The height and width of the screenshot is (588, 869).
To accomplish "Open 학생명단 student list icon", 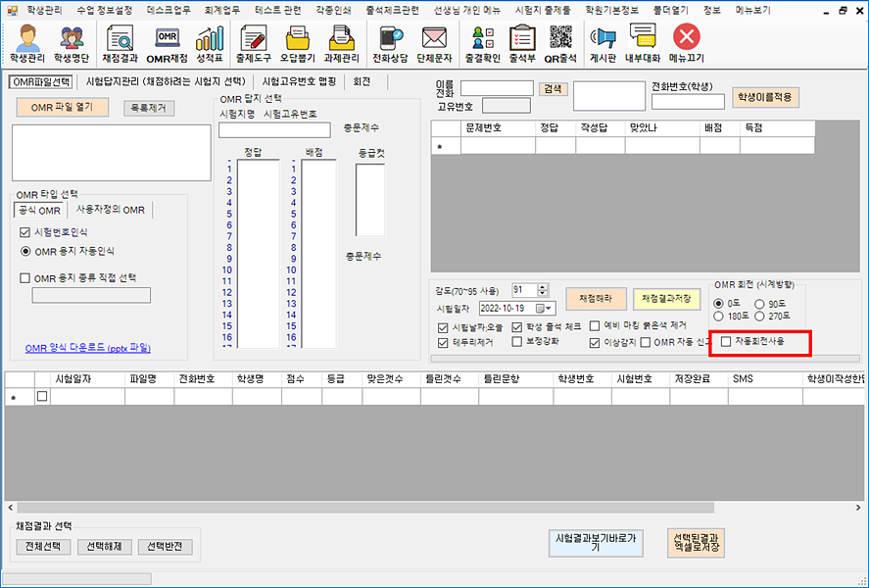I will tap(71, 43).
